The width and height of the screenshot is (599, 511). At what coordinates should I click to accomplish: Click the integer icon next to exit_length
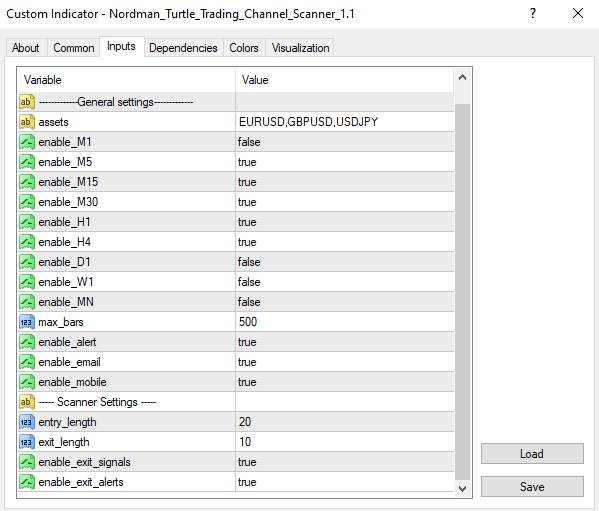[x=27, y=442]
